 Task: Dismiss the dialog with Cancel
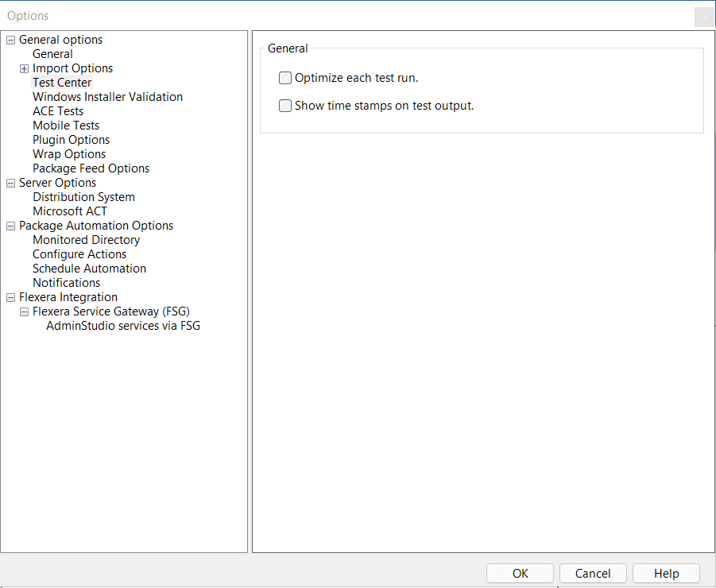(x=593, y=573)
